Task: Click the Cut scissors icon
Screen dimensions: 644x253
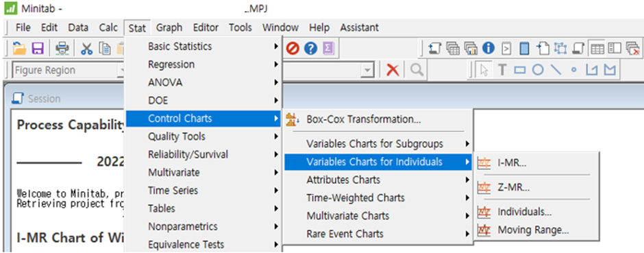Action: coord(86,49)
